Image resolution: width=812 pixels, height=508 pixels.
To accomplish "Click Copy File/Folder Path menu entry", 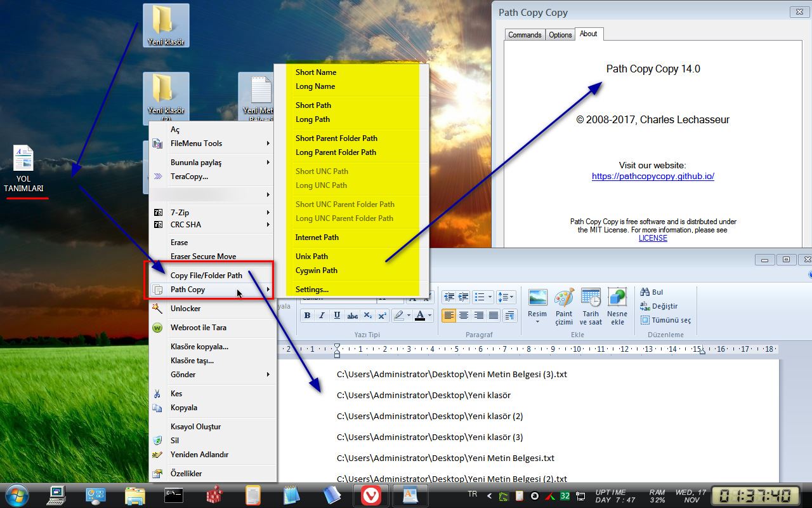I will click(206, 276).
